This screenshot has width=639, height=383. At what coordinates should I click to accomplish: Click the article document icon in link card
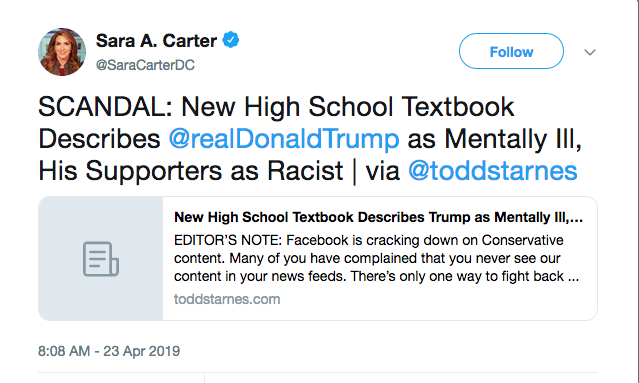pos(101,259)
